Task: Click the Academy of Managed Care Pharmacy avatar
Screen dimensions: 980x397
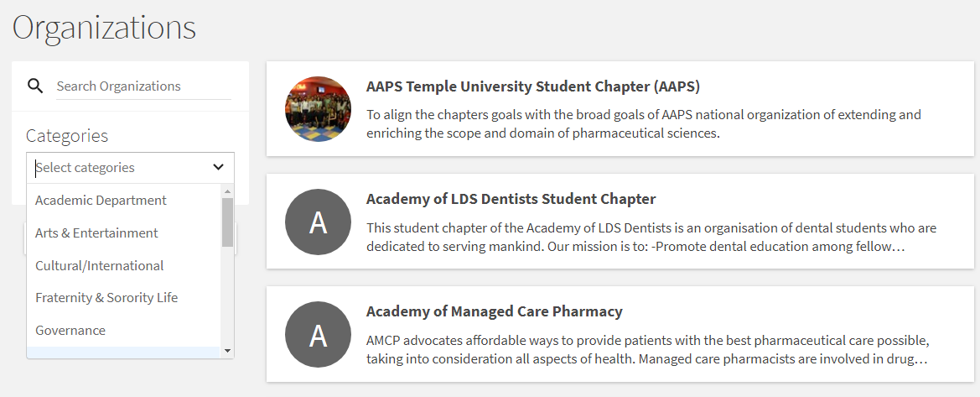Action: (x=318, y=335)
